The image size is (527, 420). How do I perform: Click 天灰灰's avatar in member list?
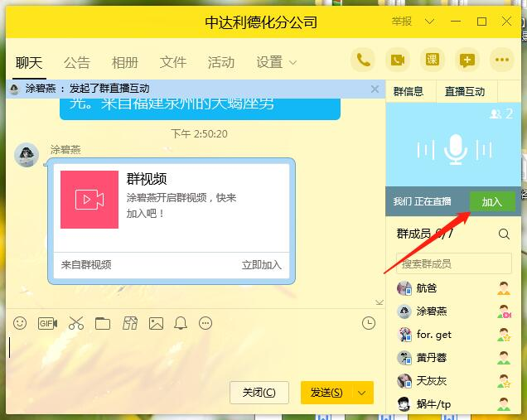click(x=404, y=381)
